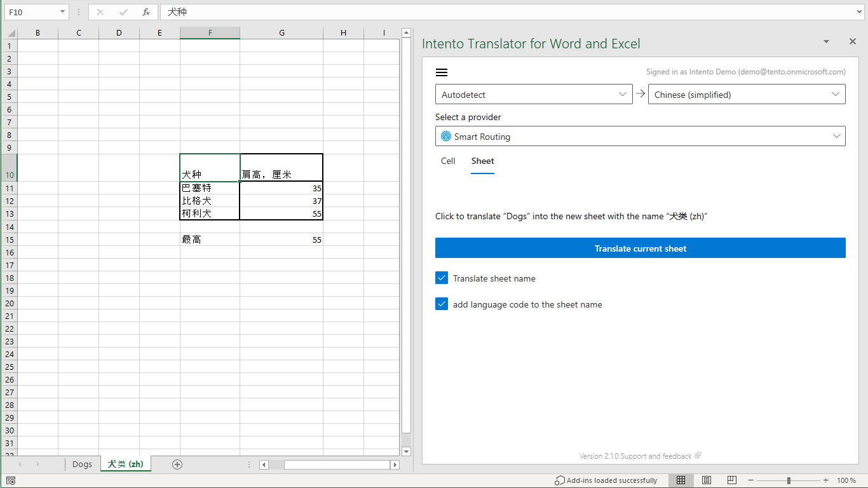
Task: Switch to Page Break Preview icon
Action: coord(731,480)
